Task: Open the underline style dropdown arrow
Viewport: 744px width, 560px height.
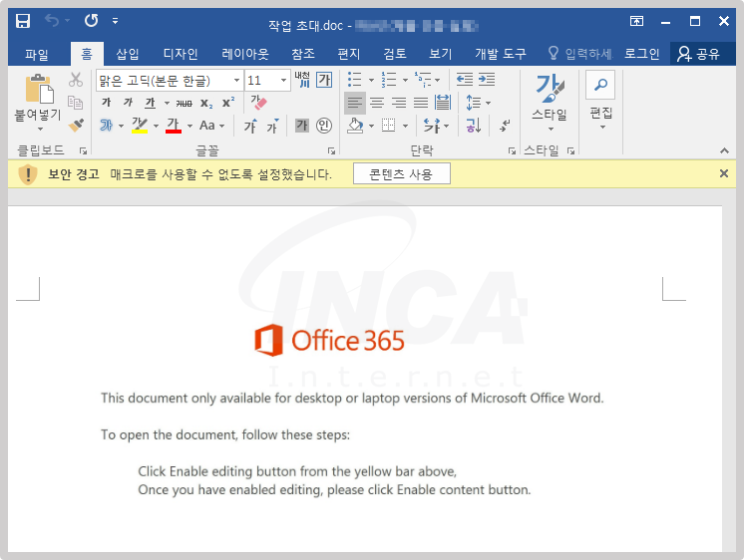Action: pos(167,103)
